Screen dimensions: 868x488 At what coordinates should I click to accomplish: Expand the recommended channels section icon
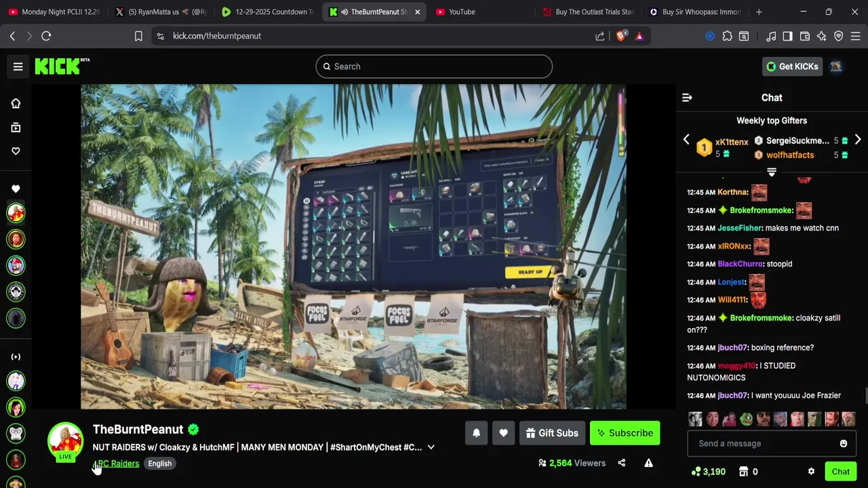(x=16, y=357)
